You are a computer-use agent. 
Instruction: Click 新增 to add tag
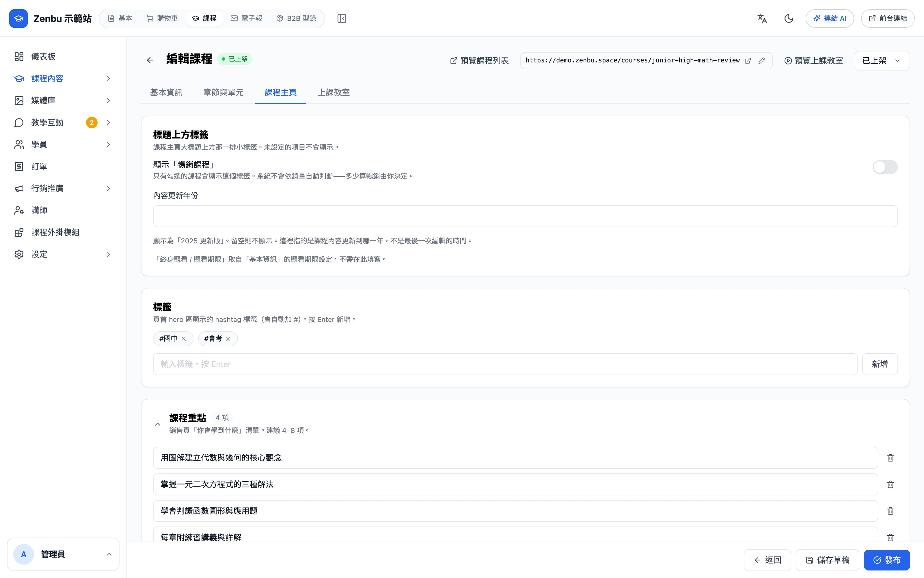click(880, 364)
